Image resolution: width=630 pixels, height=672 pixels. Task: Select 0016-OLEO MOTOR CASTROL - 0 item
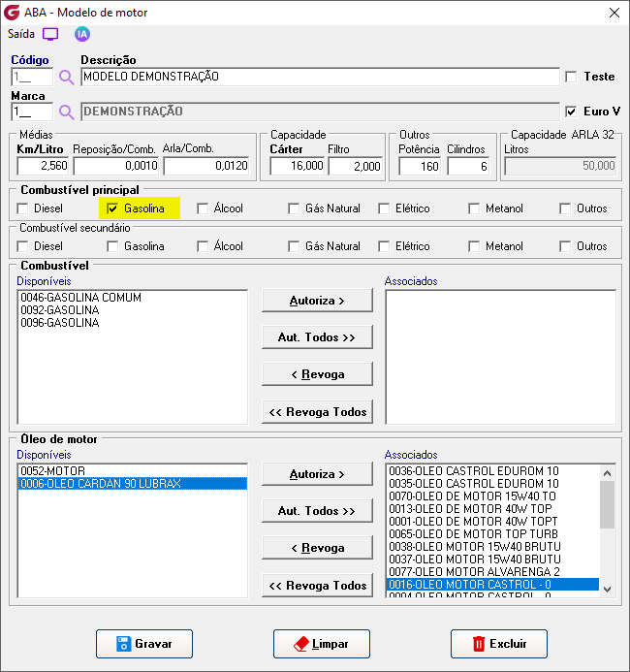[x=492, y=585]
